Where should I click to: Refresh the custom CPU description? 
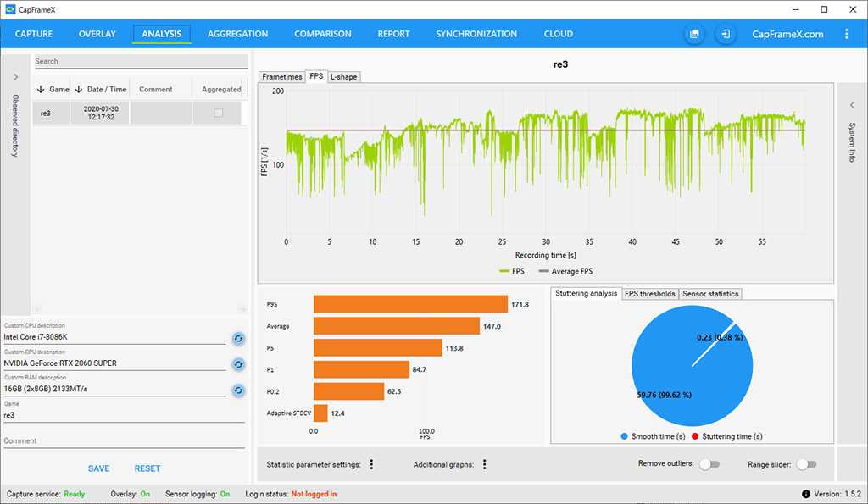[x=239, y=339]
